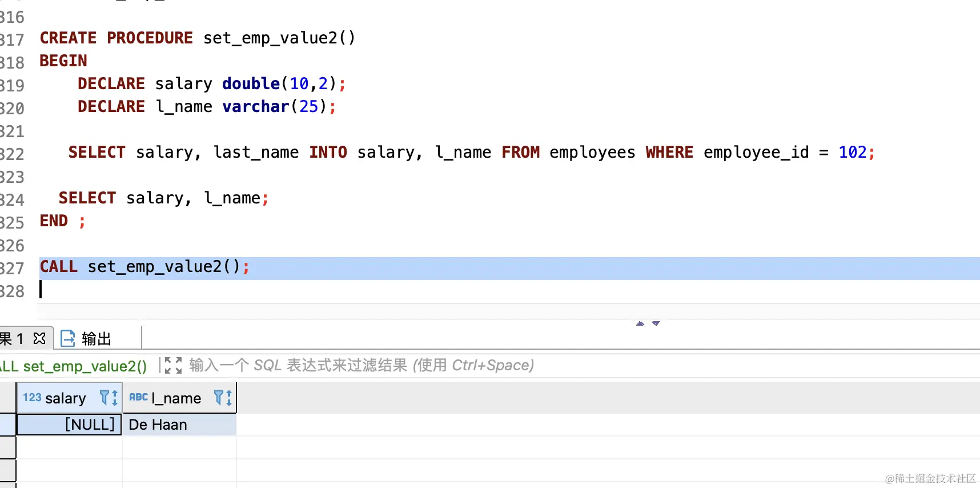Click the down arrow on panel divider

pyautogui.click(x=656, y=323)
